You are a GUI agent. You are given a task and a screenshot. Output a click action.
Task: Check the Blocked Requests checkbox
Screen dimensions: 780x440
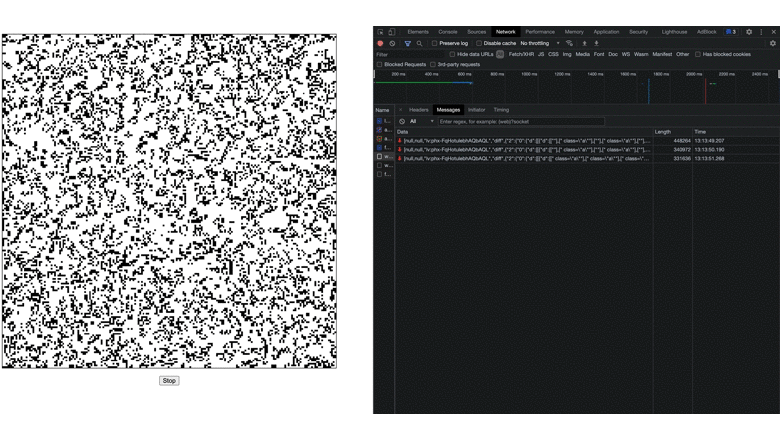coord(380,64)
